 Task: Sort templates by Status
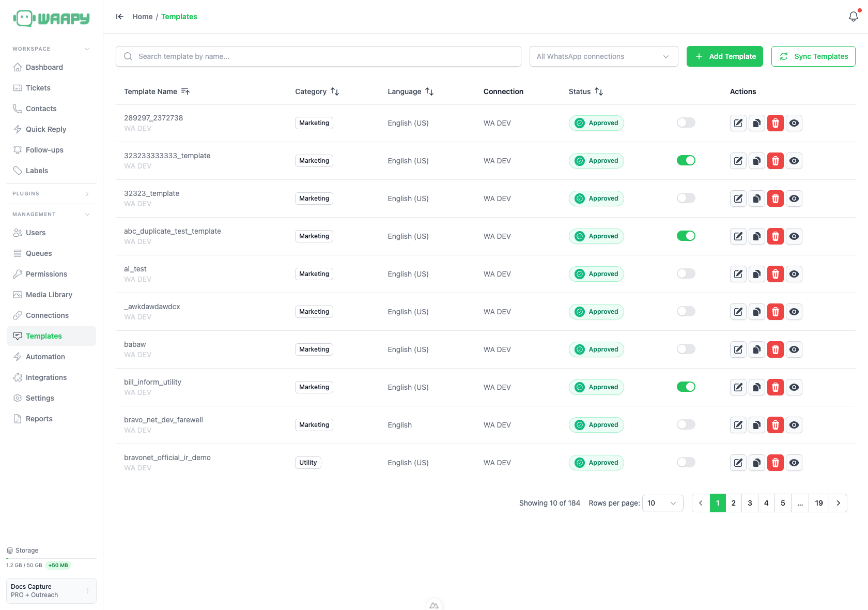(x=599, y=91)
